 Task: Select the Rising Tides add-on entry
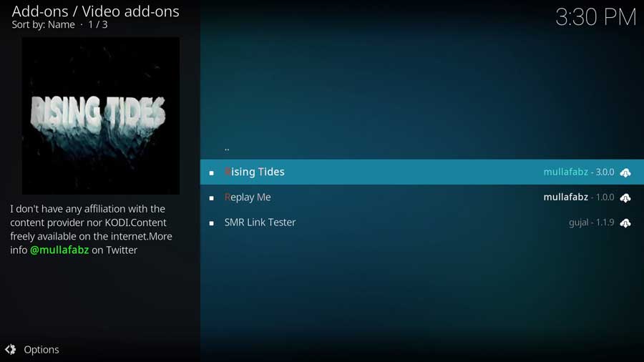tap(421, 172)
